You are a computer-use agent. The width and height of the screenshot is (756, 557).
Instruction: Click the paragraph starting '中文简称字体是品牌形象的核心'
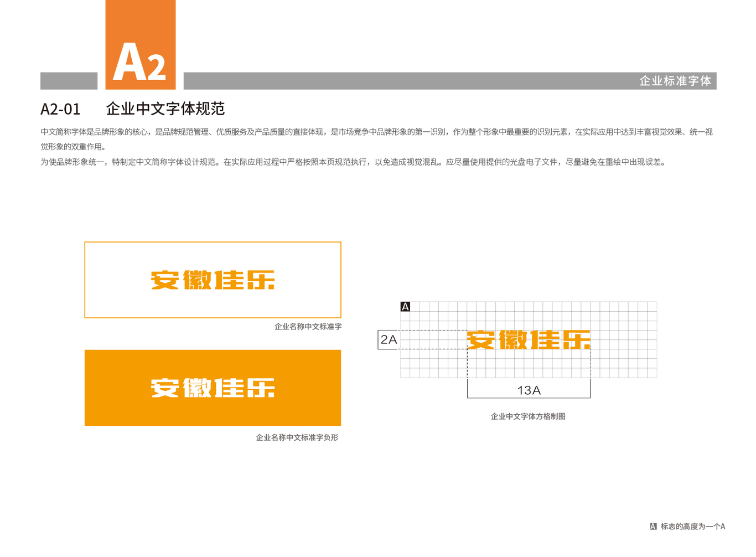pos(377,139)
